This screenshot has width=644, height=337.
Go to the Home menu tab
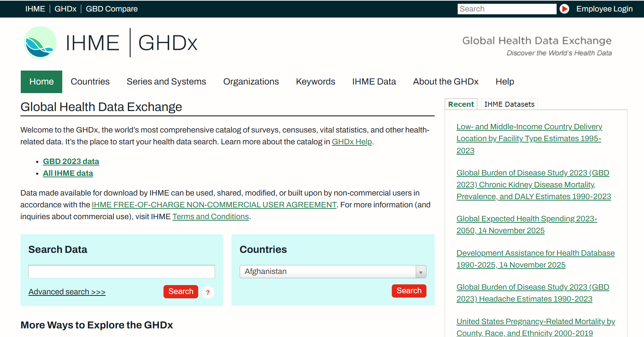coord(42,82)
